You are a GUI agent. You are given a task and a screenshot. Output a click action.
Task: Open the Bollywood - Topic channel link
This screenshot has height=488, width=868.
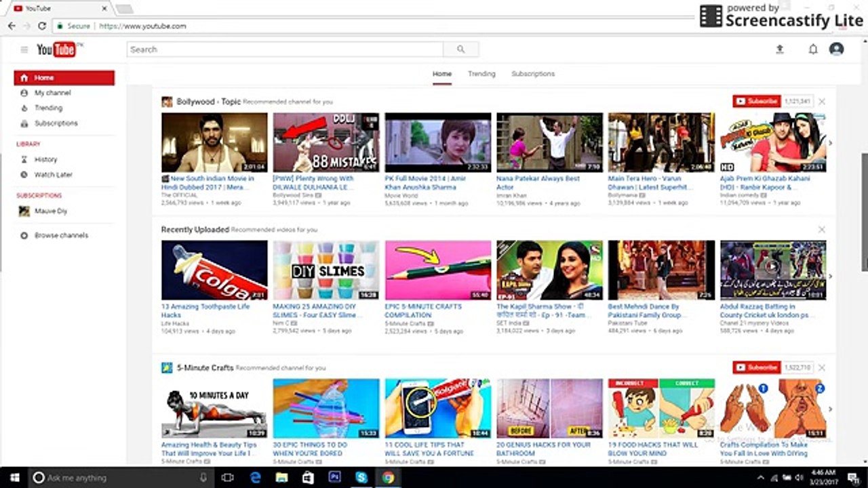pos(209,102)
